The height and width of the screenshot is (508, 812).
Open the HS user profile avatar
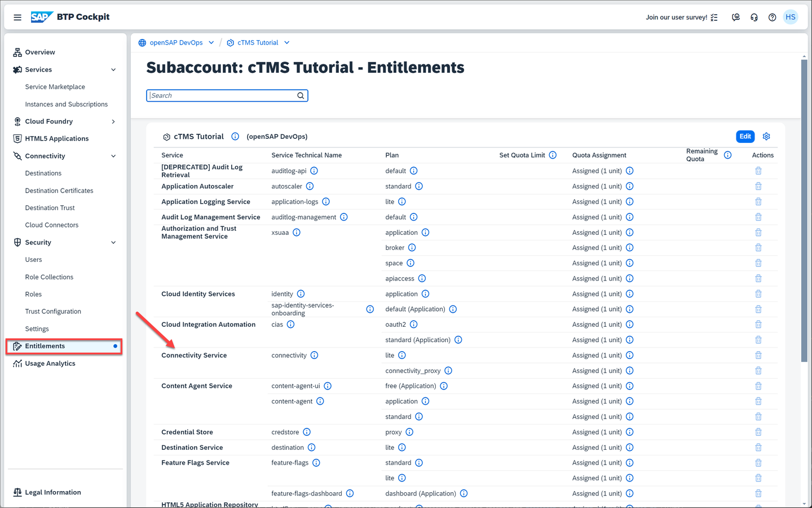tap(791, 17)
